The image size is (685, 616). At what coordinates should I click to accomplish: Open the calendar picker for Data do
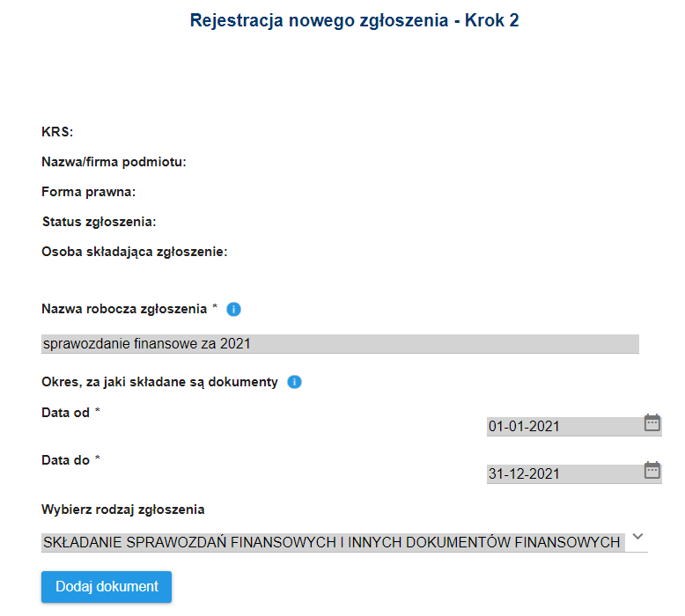click(652, 470)
